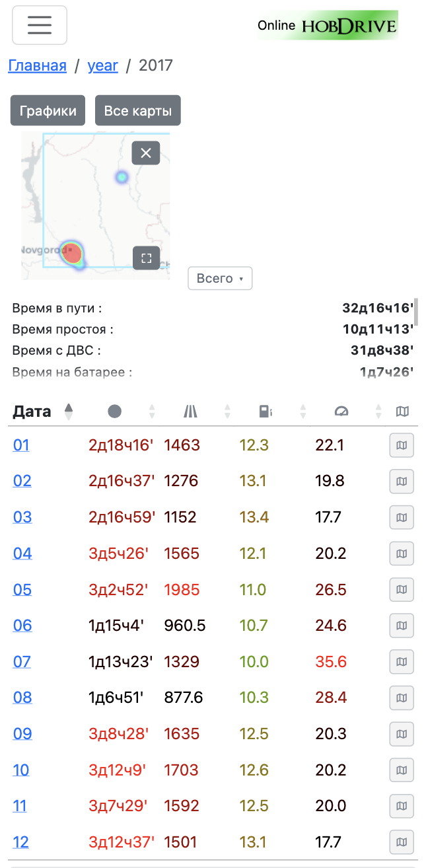The image size is (424, 868).
Task: Sort by travel time circle column
Action: tap(115, 412)
